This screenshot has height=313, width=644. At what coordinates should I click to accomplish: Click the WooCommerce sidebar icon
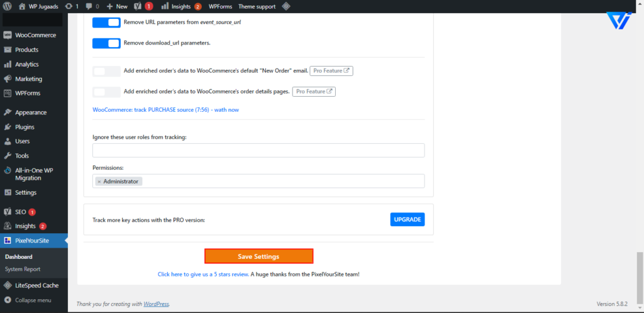(x=8, y=35)
